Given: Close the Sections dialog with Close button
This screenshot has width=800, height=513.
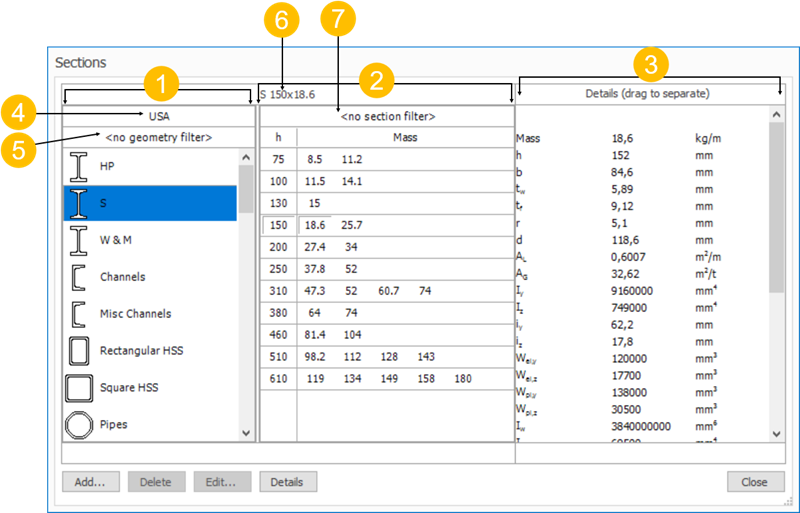Looking at the screenshot, I should [755, 482].
